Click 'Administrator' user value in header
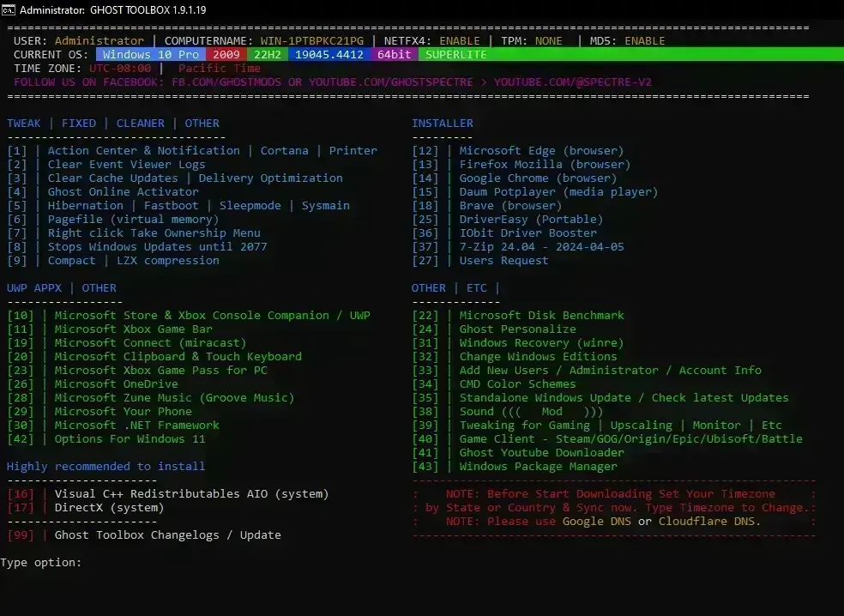 99,41
